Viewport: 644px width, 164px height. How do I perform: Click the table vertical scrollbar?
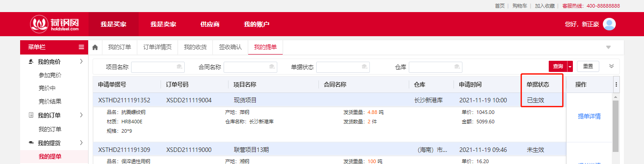(x=615, y=126)
